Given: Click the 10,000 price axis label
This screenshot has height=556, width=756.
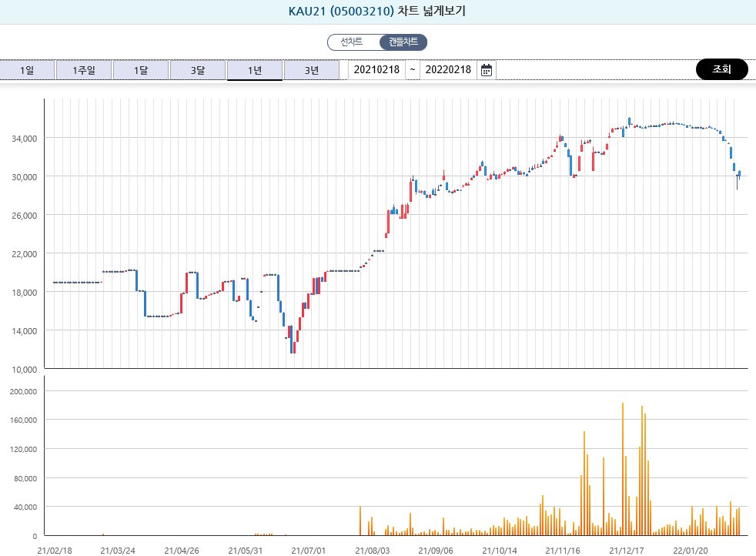Looking at the screenshot, I should click(24, 370).
